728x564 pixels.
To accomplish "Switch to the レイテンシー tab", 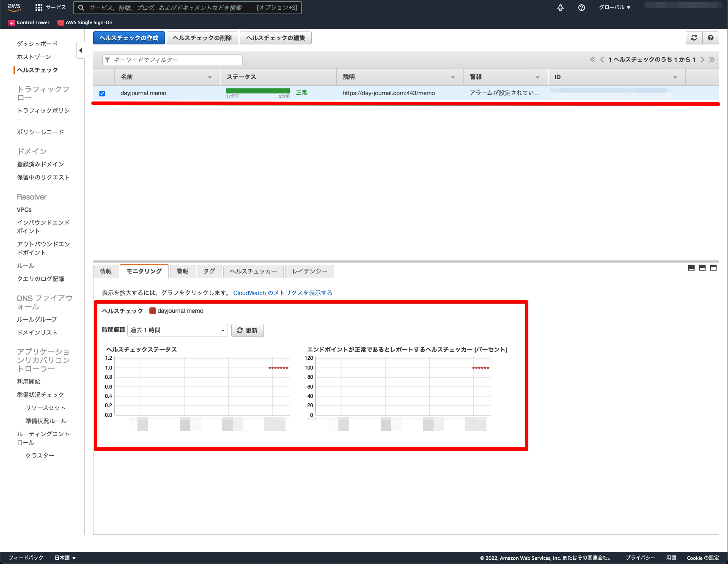I will tap(310, 271).
